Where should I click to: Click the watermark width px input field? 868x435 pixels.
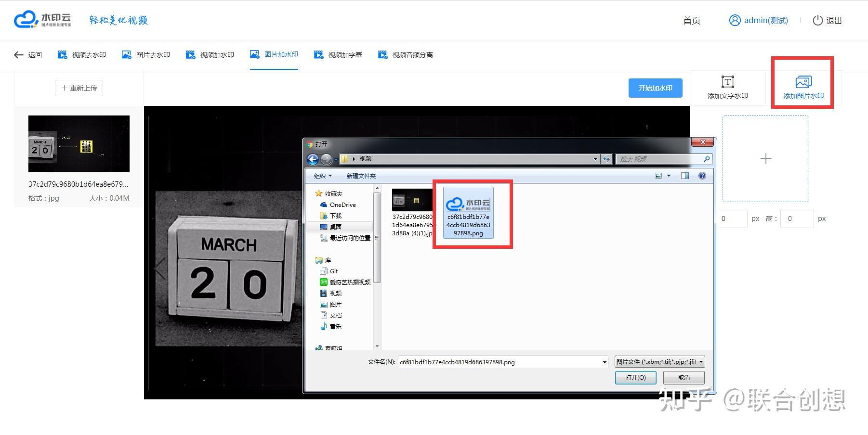click(732, 218)
